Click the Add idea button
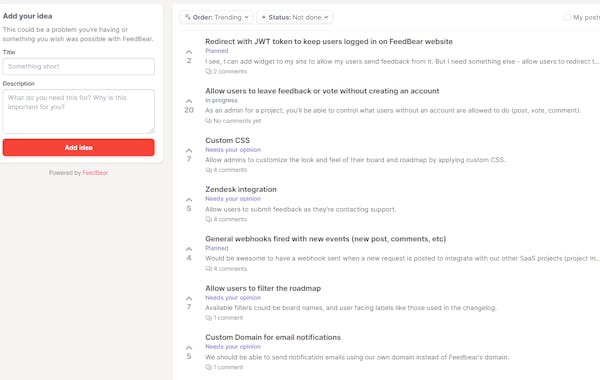The image size is (600, 380). (78, 147)
